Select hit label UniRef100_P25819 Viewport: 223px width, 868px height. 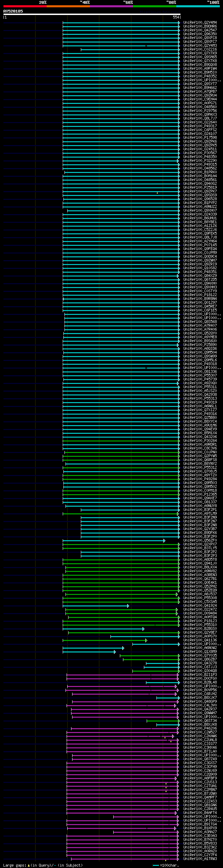(200, 188)
